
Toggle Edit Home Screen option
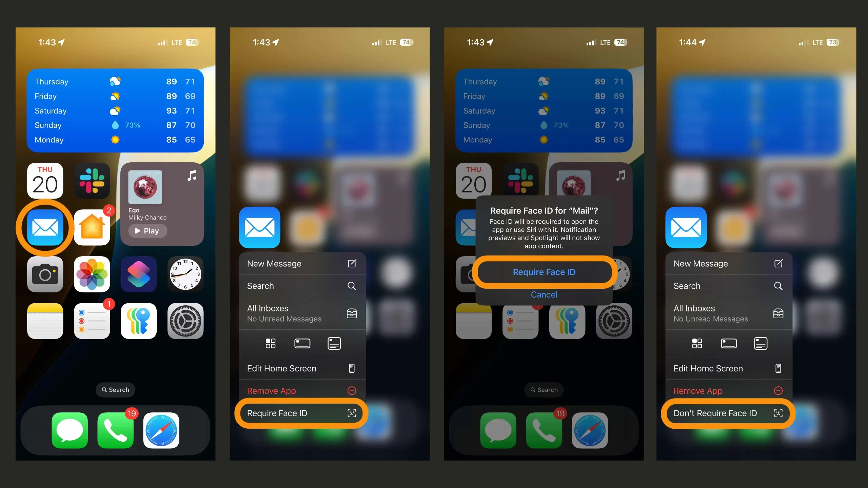pyautogui.click(x=301, y=368)
